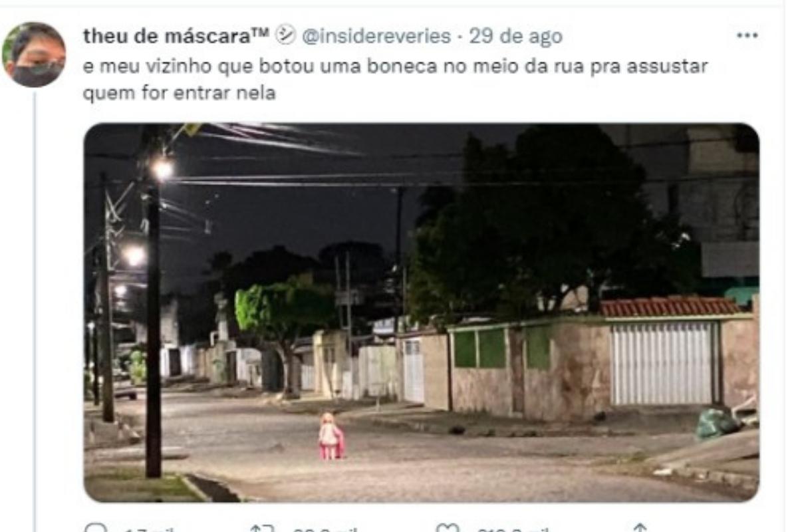Click the like count beside the heart
Image resolution: width=798 pixels, height=532 pixels.
(x=513, y=530)
